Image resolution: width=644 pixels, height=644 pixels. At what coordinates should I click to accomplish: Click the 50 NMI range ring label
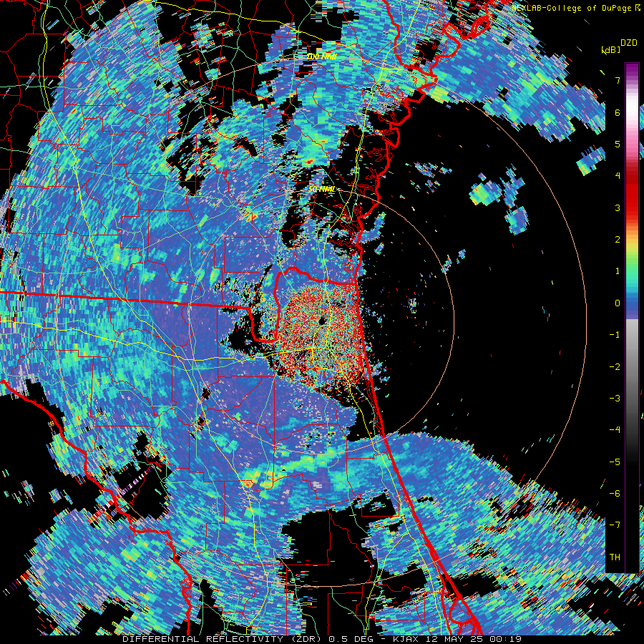321,190
